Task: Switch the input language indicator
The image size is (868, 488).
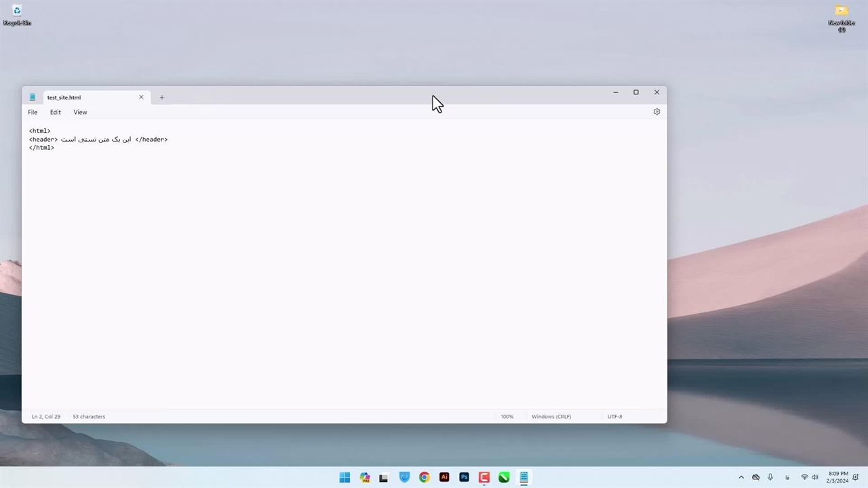Action: click(787, 477)
